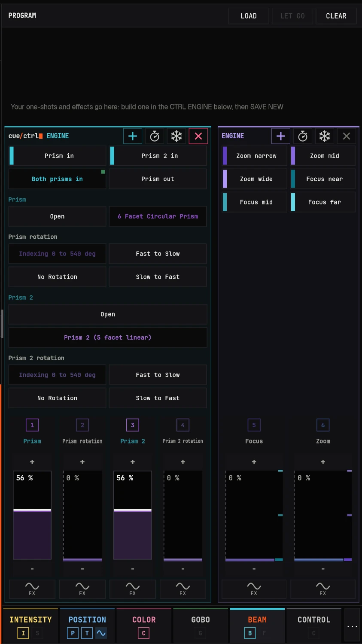The width and height of the screenshot is (362, 644).
Task: Open FX waveform for Prism 2 fader
Action: click(x=133, y=589)
